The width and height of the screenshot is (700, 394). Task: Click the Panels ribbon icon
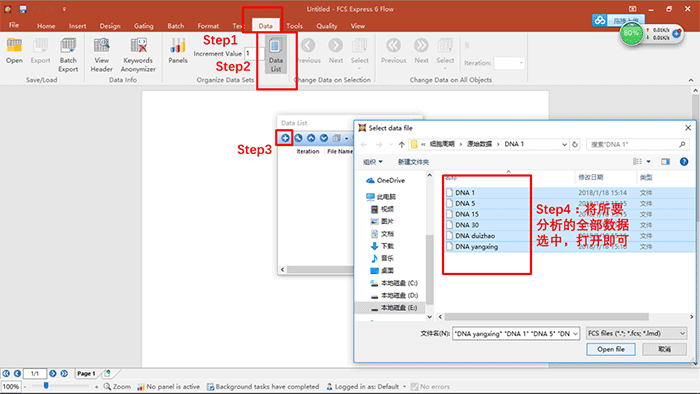pyautogui.click(x=178, y=50)
